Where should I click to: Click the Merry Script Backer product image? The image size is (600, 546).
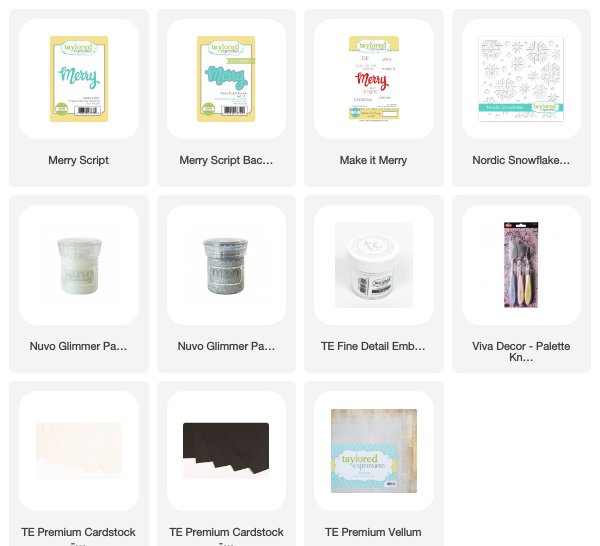(x=226, y=79)
